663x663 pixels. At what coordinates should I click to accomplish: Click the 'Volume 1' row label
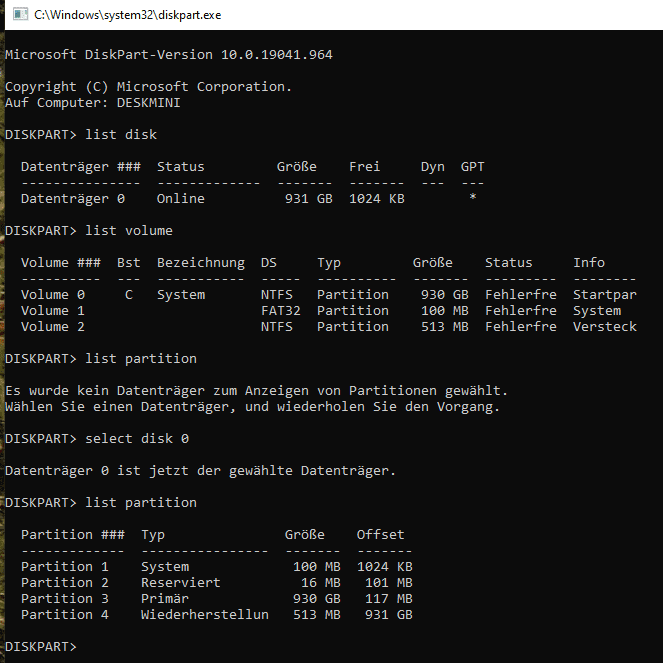[53, 311]
